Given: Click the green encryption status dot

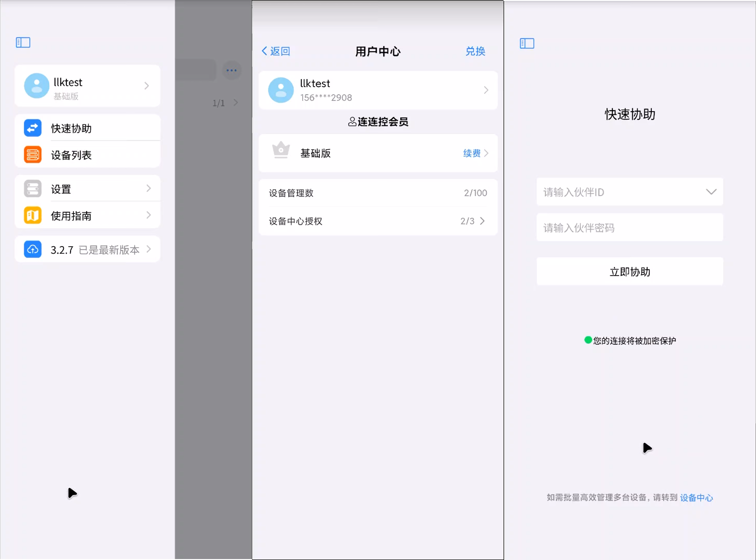Looking at the screenshot, I should pyautogui.click(x=588, y=340).
